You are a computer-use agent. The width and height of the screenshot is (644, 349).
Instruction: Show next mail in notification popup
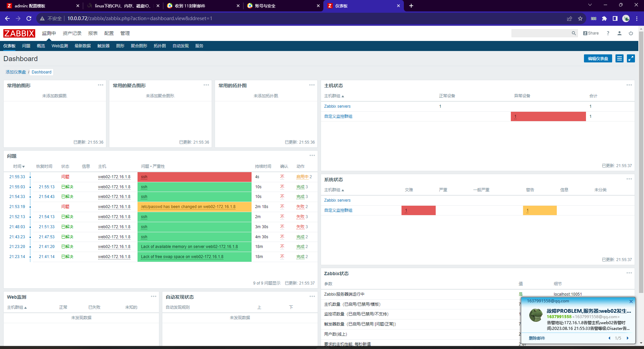(628, 338)
